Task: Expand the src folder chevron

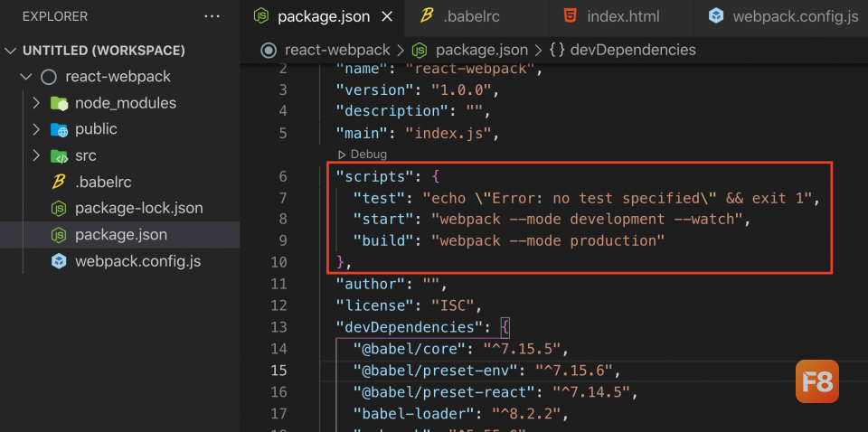Action: 36,155
